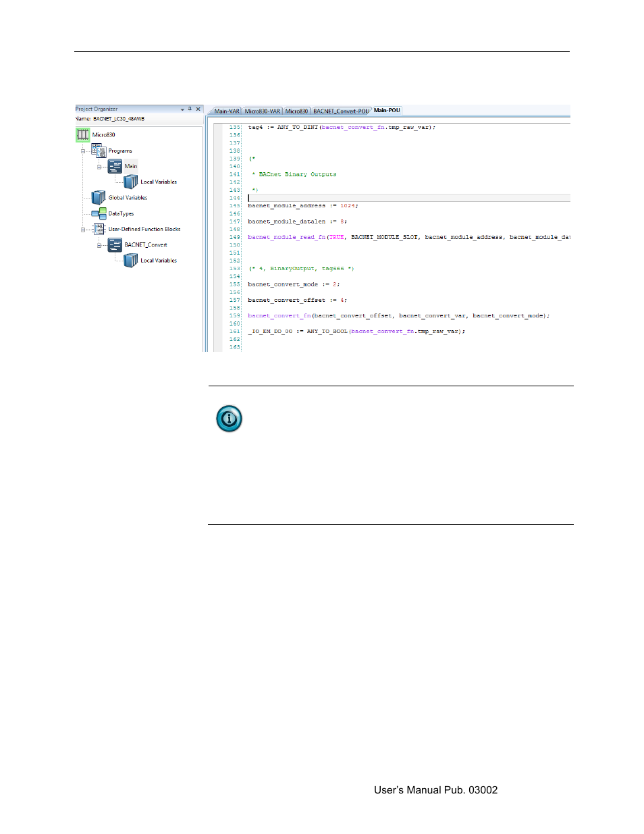644x834 pixels.
Task: Click the Micro830 controller icon
Action: click(82, 134)
